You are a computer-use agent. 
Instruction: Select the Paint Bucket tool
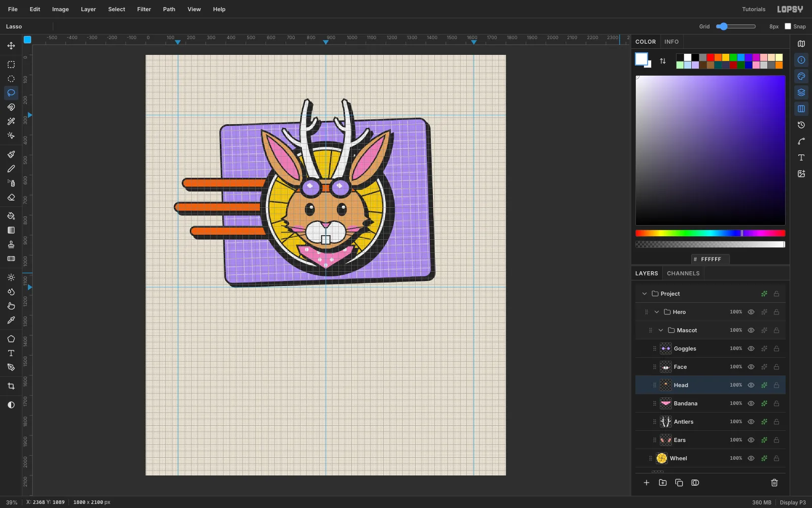pyautogui.click(x=11, y=216)
